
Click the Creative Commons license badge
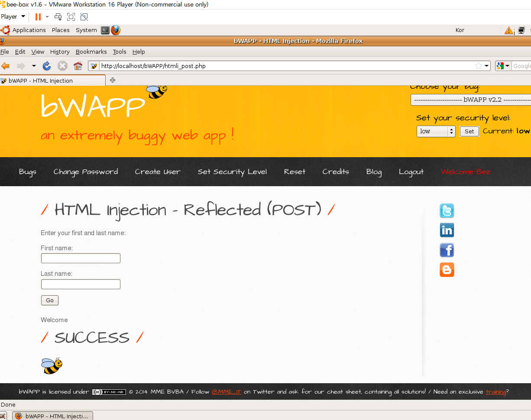coord(109,392)
